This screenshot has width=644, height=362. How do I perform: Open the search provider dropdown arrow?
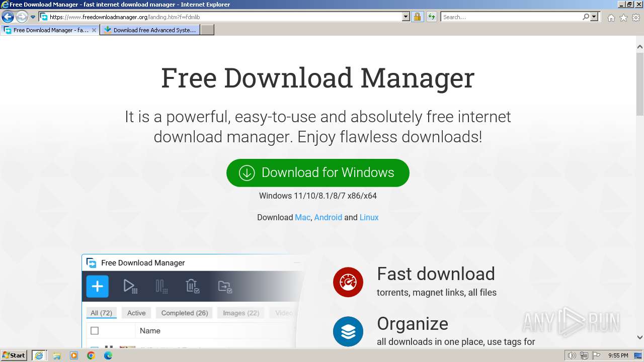(x=594, y=17)
